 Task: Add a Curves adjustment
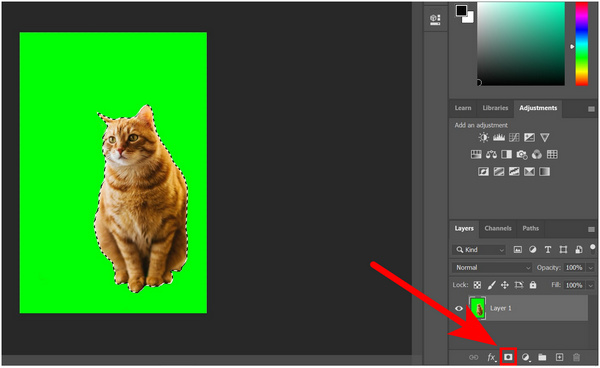point(514,137)
